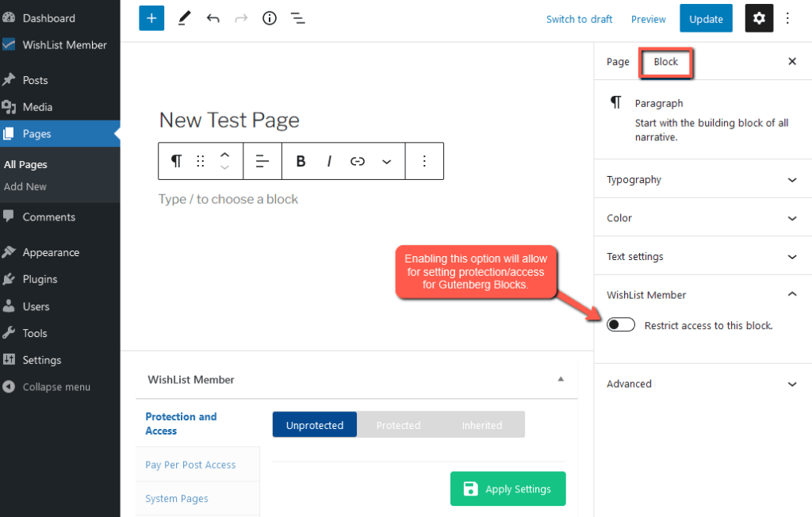The height and width of the screenshot is (517, 812).
Task: Click Add New under Pages
Action: (x=25, y=186)
